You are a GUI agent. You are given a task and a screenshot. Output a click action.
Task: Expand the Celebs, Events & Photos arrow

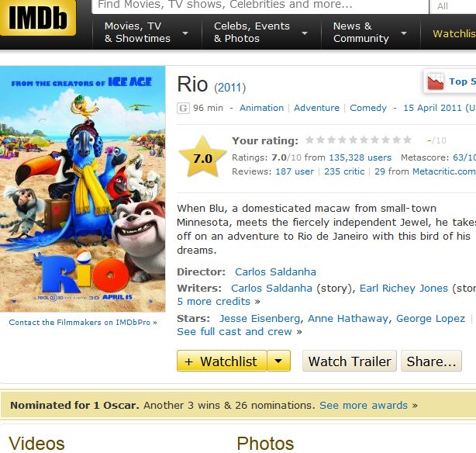tap(305, 33)
